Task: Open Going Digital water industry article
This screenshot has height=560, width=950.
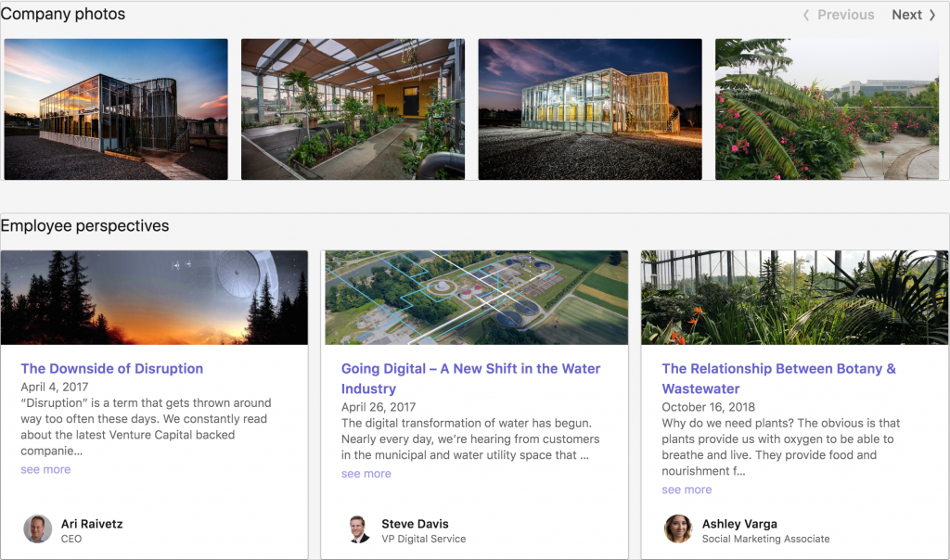Action: 470,378
